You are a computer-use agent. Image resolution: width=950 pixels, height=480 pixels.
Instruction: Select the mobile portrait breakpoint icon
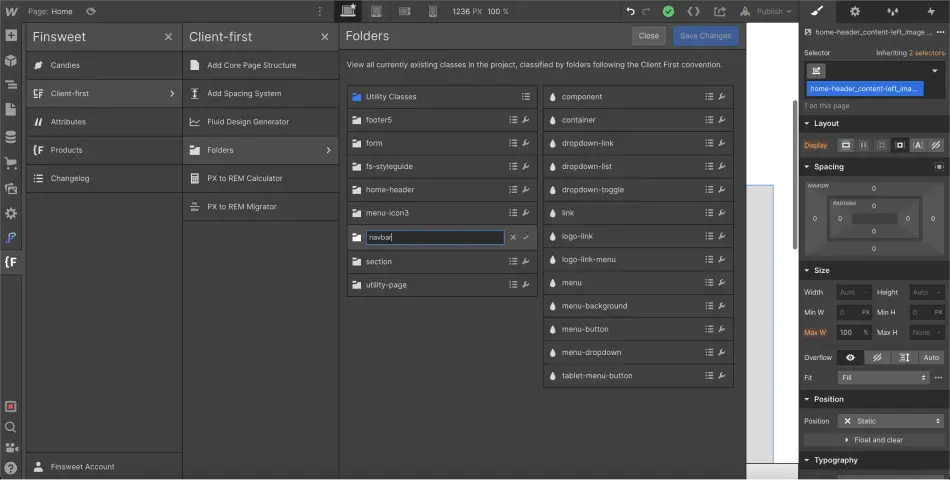433,11
